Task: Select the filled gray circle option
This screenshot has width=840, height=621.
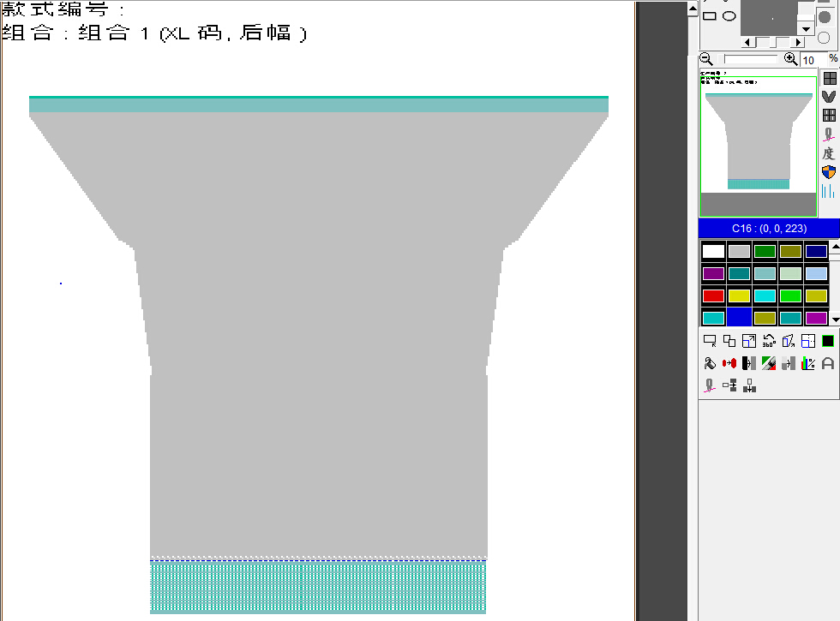Action: (825, 17)
